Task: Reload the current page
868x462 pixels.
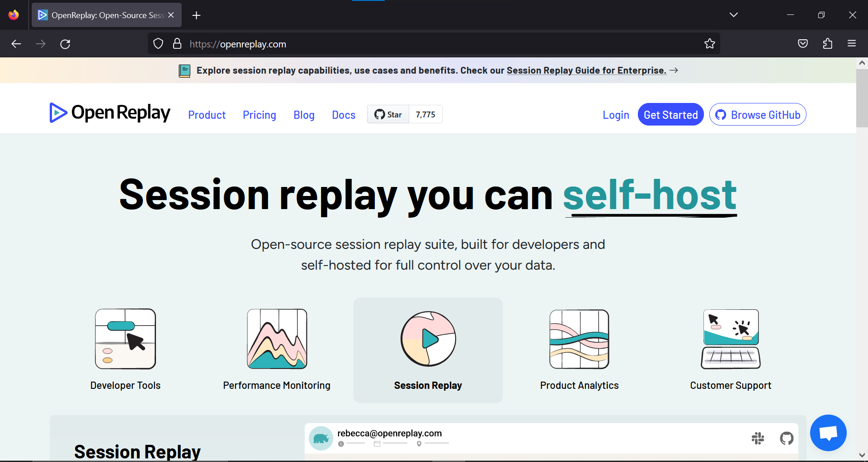Action: (65, 44)
